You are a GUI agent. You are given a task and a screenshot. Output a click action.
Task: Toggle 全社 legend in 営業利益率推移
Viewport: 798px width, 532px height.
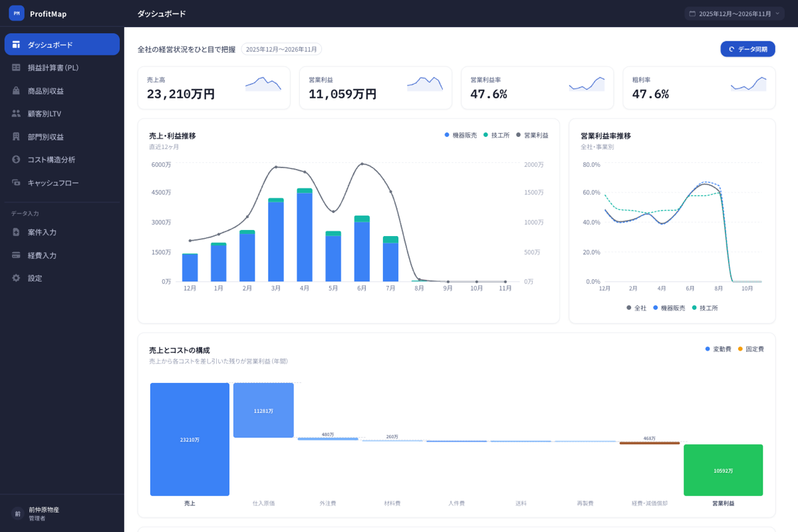click(636, 308)
